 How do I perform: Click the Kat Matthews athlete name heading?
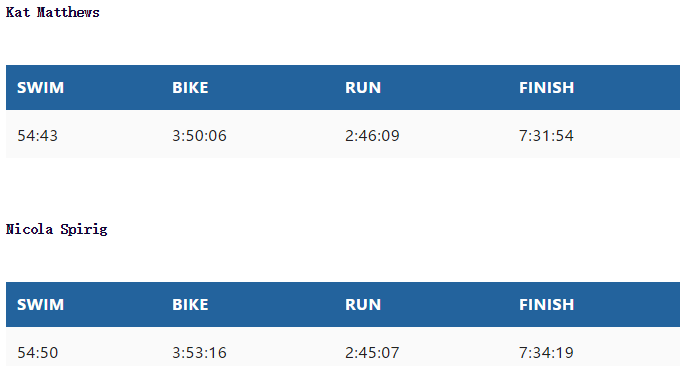[x=52, y=12]
